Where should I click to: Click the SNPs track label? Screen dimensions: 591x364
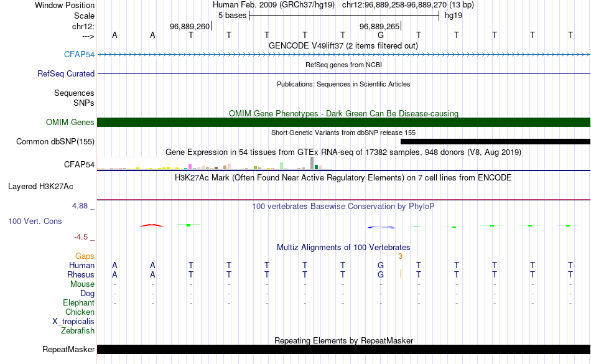click(x=84, y=103)
